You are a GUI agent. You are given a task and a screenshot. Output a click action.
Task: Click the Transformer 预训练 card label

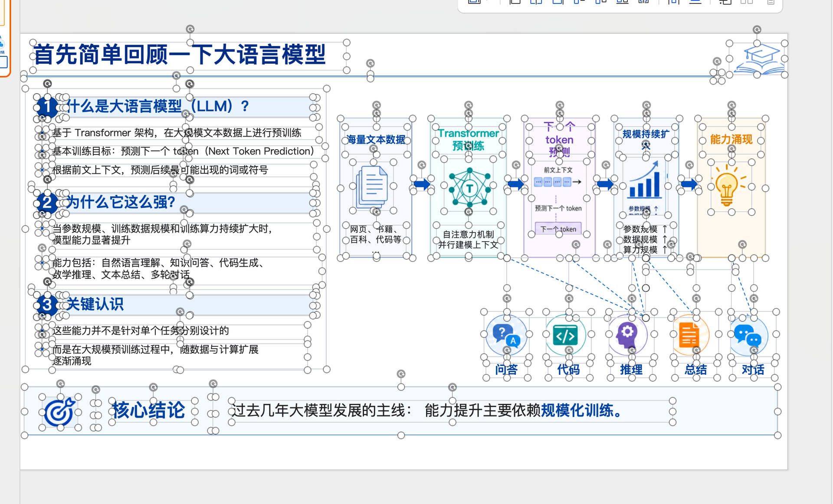[x=468, y=139]
